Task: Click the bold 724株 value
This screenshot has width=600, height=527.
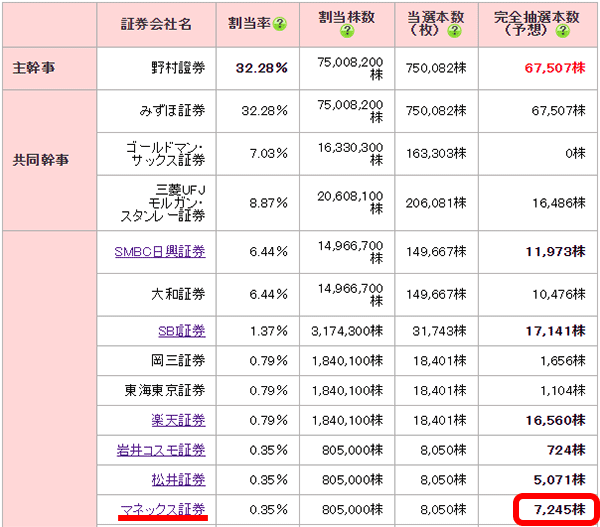Action: click(x=566, y=450)
